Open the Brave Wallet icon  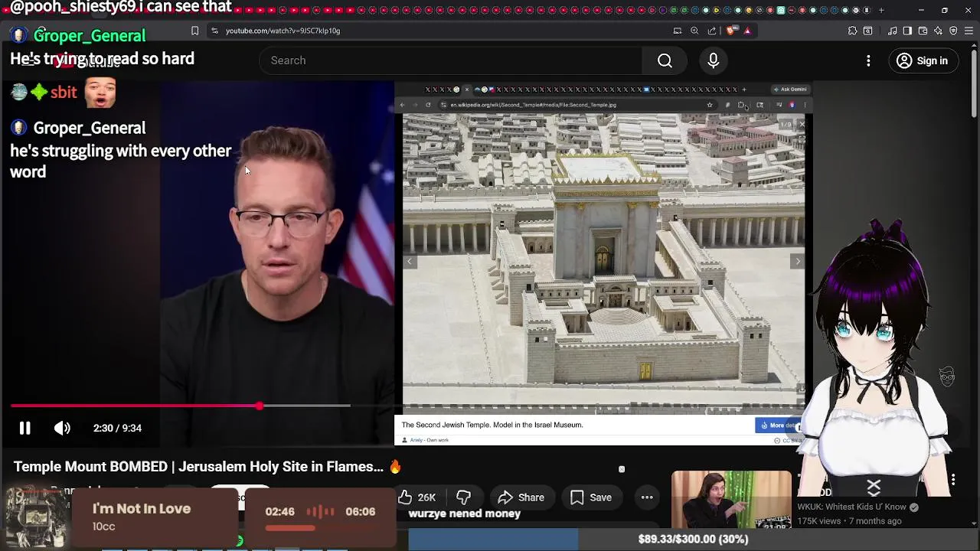tap(923, 31)
